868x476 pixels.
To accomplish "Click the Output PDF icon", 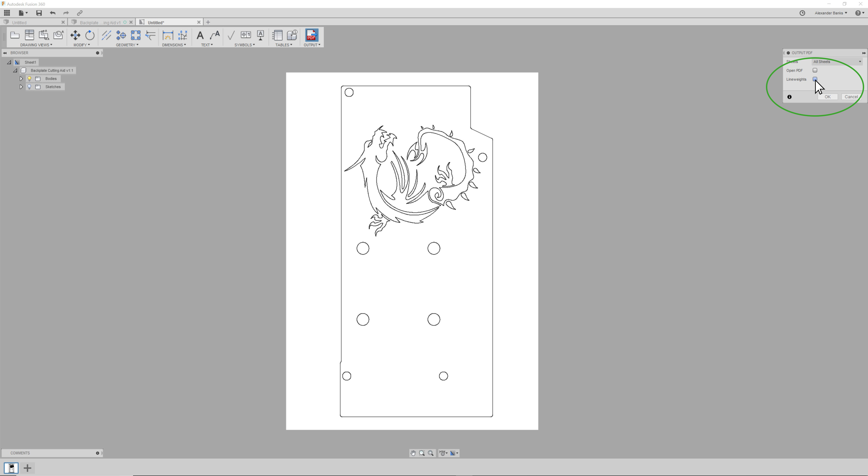I will (x=311, y=35).
